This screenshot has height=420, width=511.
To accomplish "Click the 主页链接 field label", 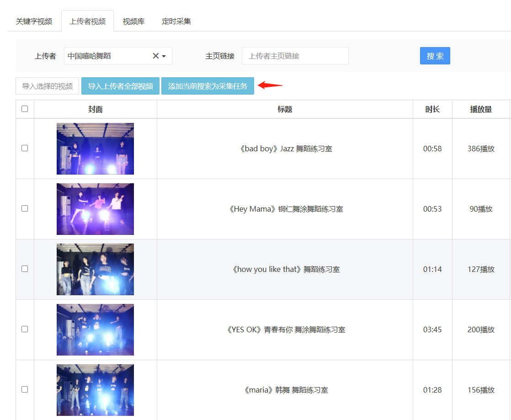I will click(220, 56).
